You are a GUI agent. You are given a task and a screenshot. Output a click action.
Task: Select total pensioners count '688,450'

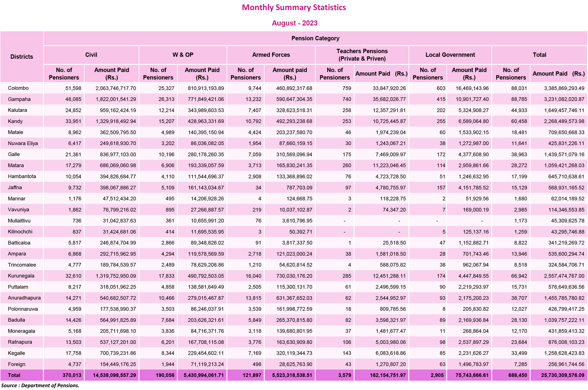(x=518, y=375)
